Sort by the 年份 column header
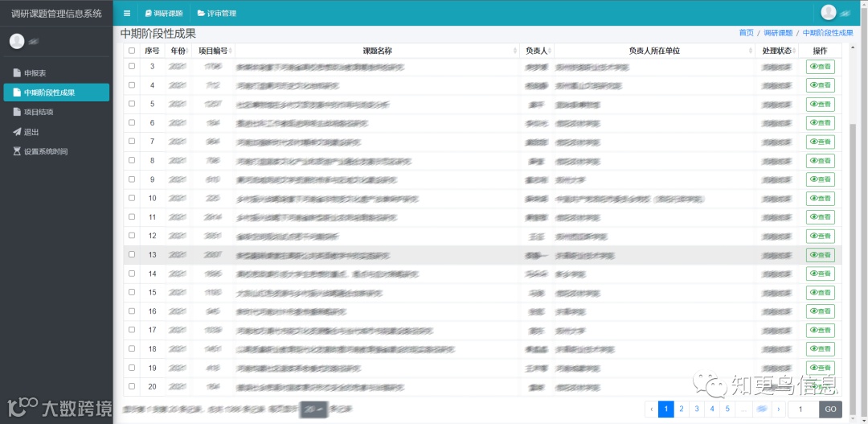 178,51
